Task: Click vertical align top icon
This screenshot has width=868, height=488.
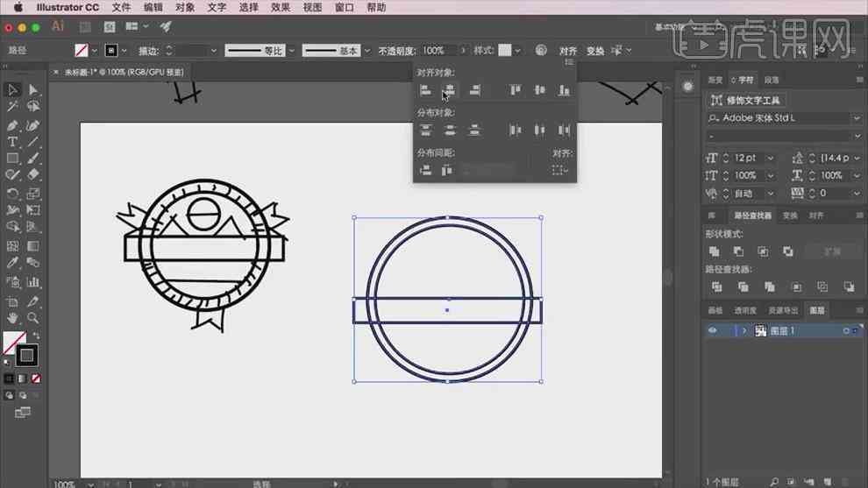Action: click(x=516, y=90)
